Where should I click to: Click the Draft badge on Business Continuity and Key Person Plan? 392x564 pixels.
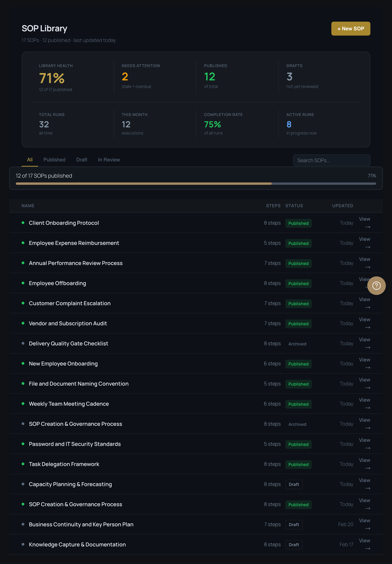pos(294,524)
